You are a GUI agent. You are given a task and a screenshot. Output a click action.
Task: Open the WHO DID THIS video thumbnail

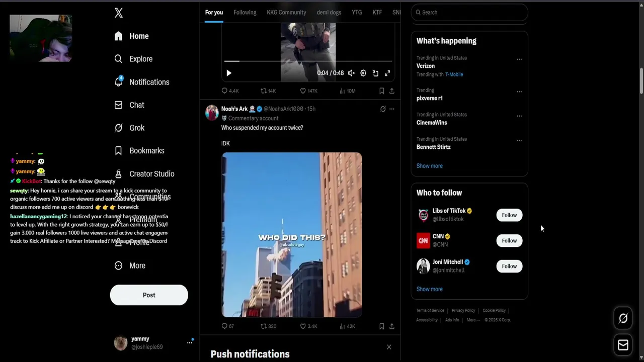pos(292,235)
